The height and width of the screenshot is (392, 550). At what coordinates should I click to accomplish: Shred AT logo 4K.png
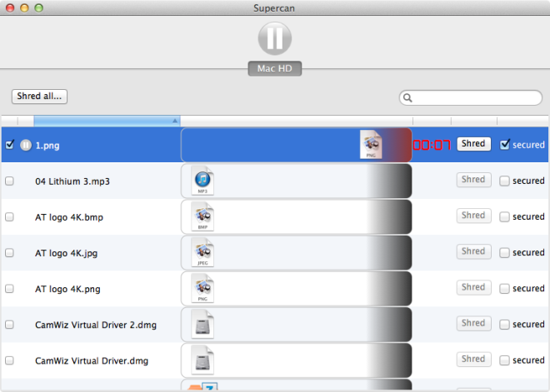coord(473,288)
